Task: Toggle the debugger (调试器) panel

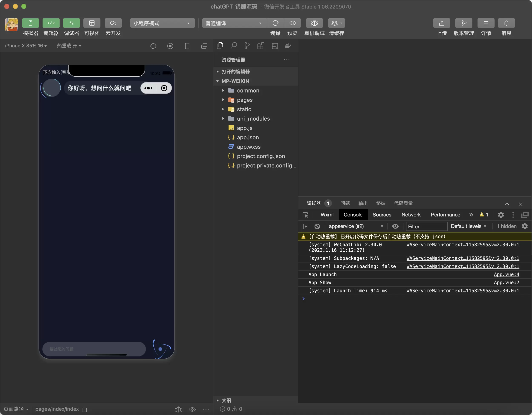Action: pyautogui.click(x=71, y=23)
